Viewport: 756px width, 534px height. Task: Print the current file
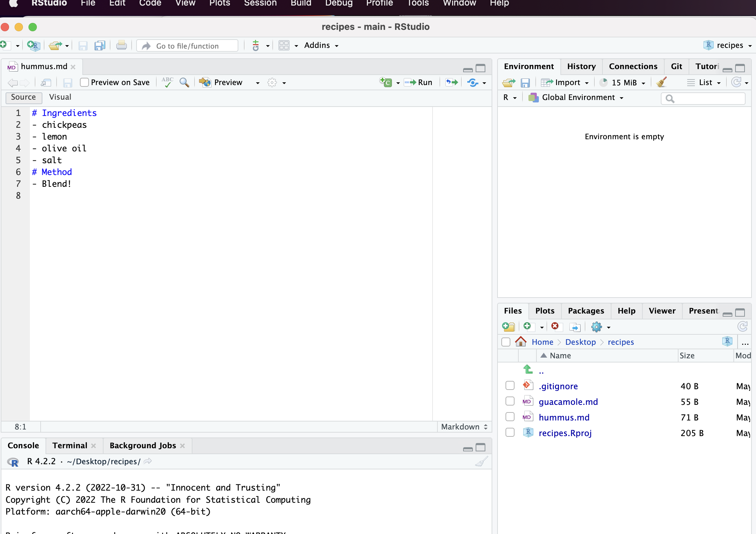[121, 45]
